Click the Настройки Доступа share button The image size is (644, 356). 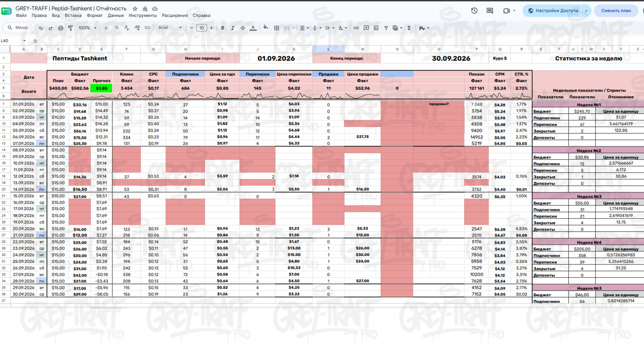coord(552,11)
